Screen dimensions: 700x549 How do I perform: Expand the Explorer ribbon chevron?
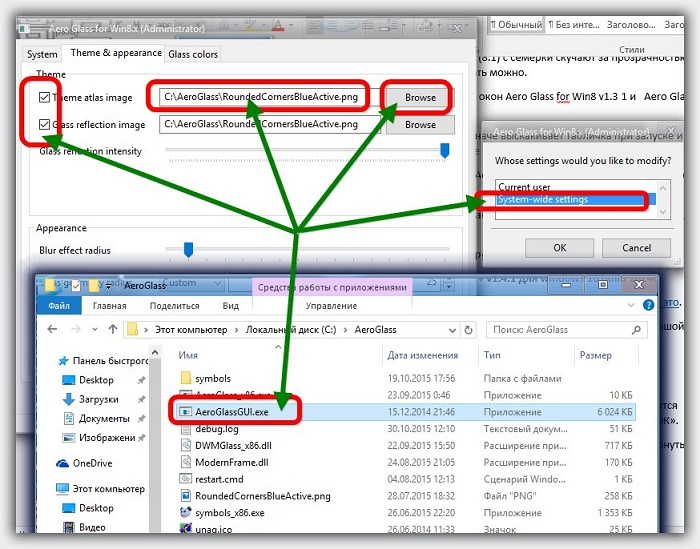(x=631, y=305)
